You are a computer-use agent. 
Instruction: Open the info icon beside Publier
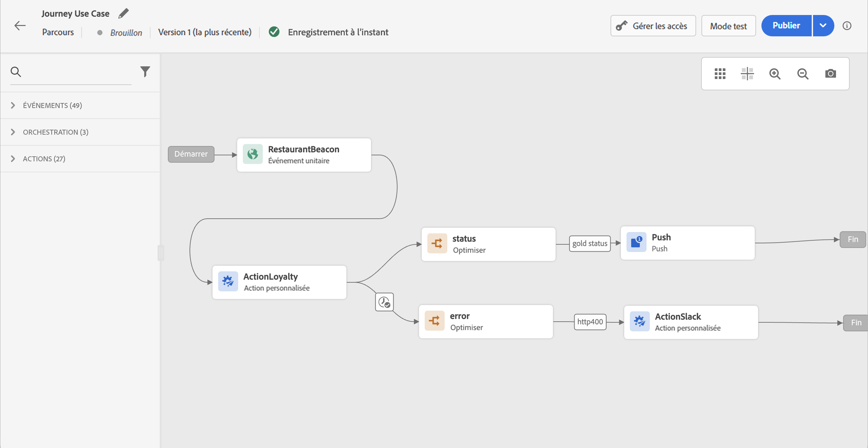[847, 26]
